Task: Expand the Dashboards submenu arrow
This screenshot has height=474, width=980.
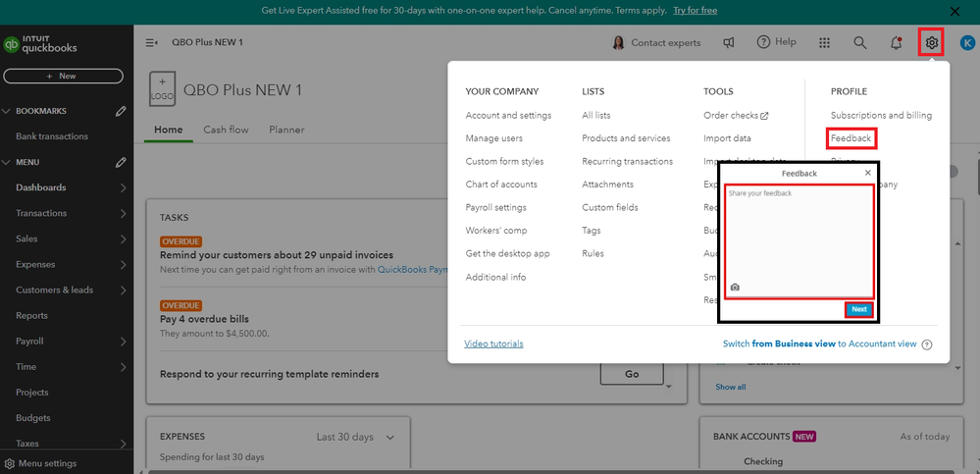Action: coord(124,188)
